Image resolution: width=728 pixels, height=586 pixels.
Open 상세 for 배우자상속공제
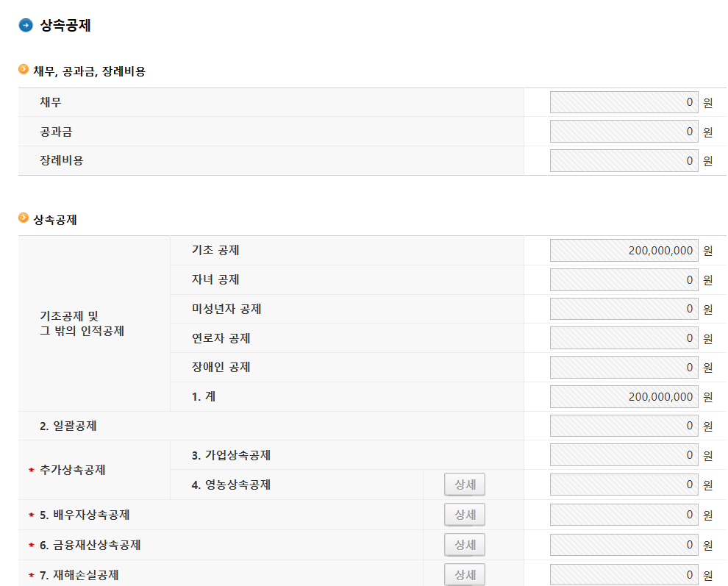(465, 515)
